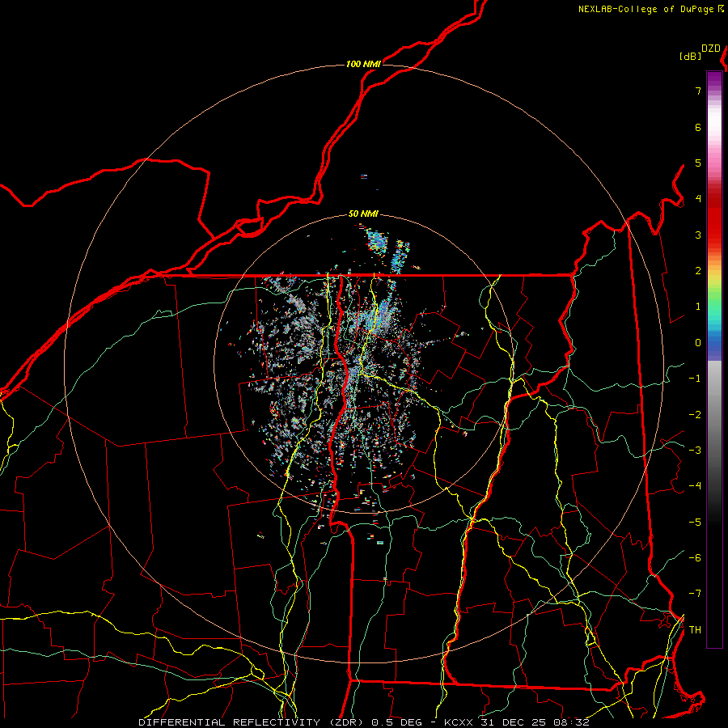Click the KCXX radar station identifier
The height and width of the screenshot is (728, 728).
[459, 722]
